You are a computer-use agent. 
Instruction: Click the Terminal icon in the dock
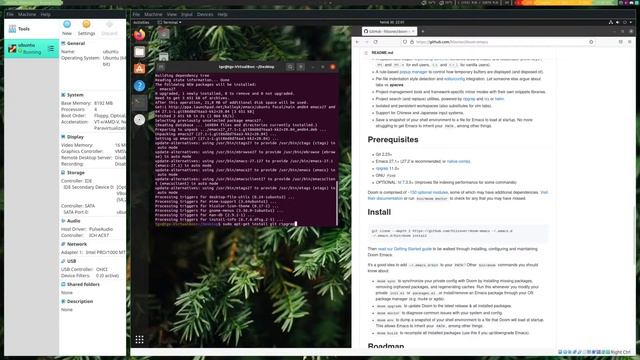pos(140,102)
